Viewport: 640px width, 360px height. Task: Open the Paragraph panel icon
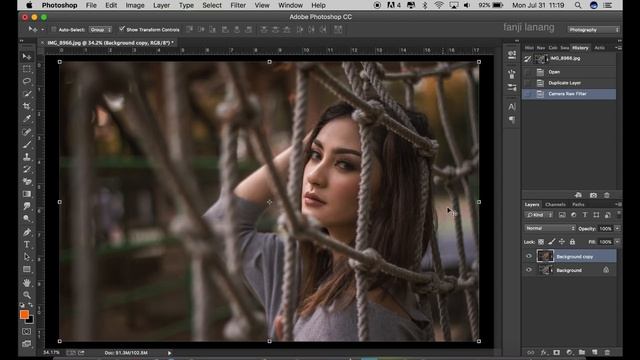pos(512,120)
